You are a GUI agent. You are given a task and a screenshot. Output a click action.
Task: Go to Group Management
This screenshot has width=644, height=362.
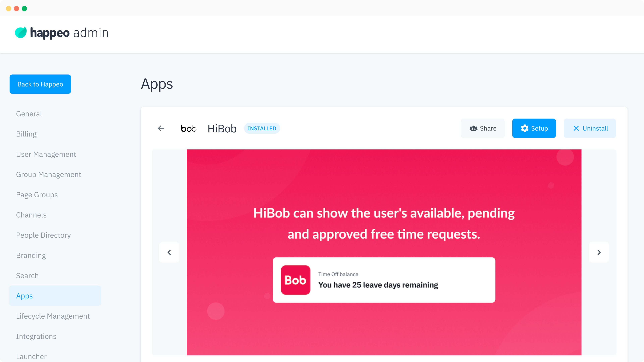point(48,175)
